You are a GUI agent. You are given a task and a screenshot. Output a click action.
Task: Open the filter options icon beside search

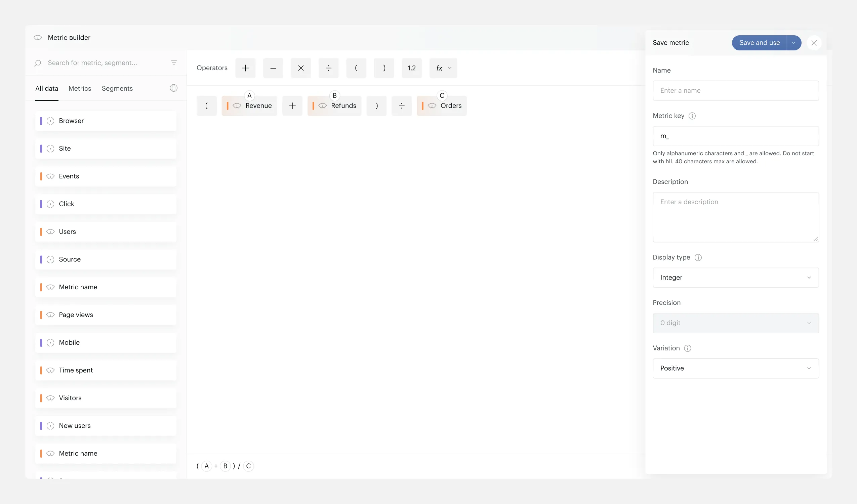tap(174, 62)
